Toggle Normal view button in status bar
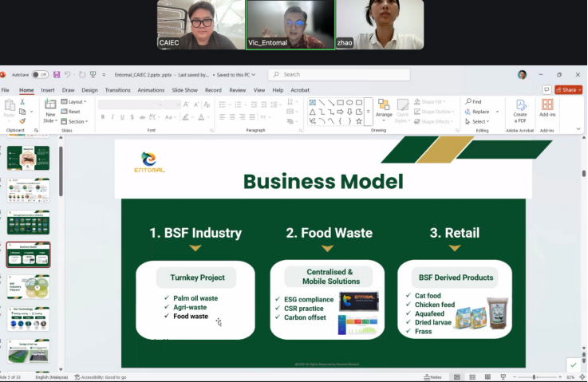The height and width of the screenshot is (382, 588). [x=456, y=376]
